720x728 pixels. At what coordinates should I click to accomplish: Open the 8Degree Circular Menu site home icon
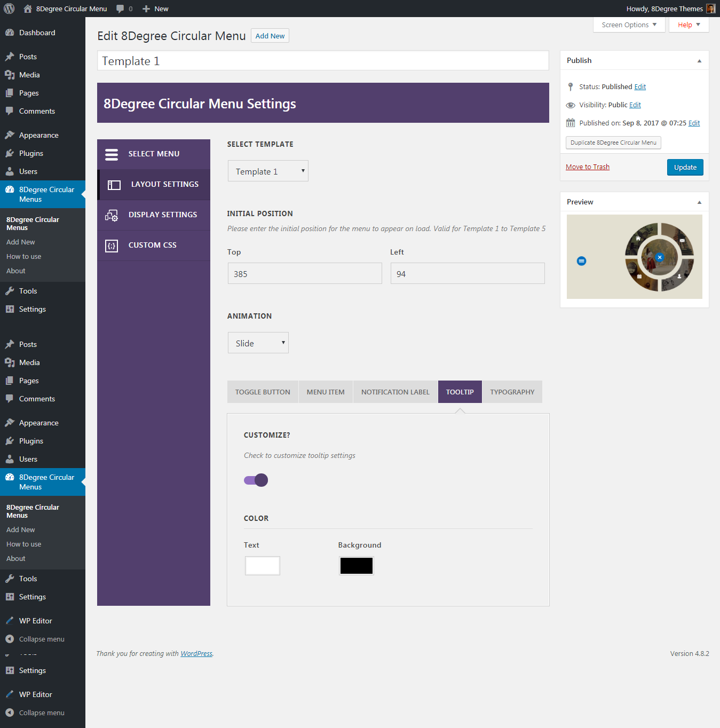(x=28, y=9)
